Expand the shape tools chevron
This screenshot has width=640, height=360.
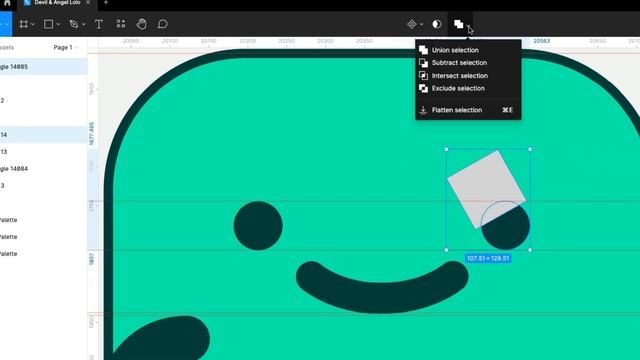(x=58, y=24)
